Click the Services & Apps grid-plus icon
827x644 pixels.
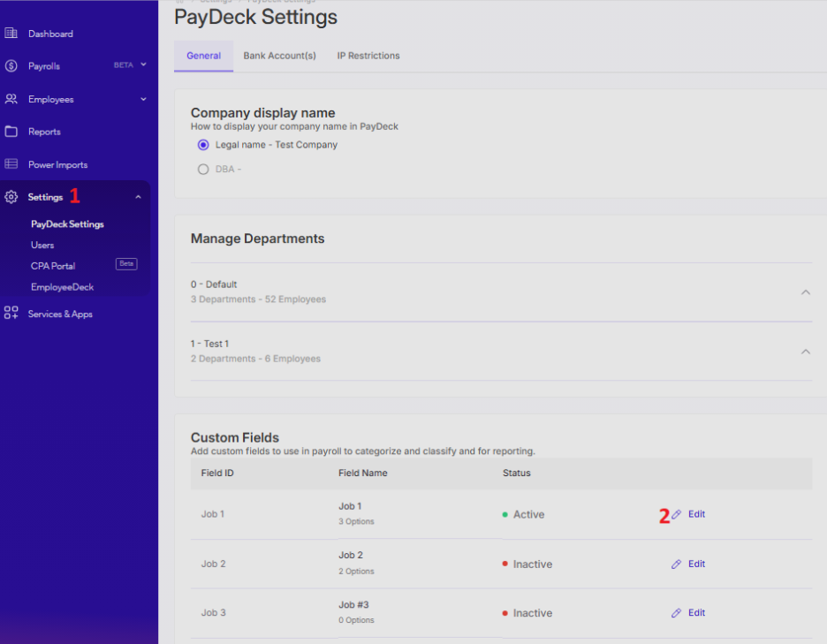11,313
